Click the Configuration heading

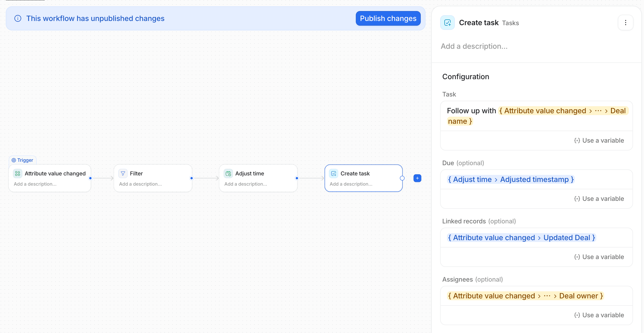tap(466, 77)
